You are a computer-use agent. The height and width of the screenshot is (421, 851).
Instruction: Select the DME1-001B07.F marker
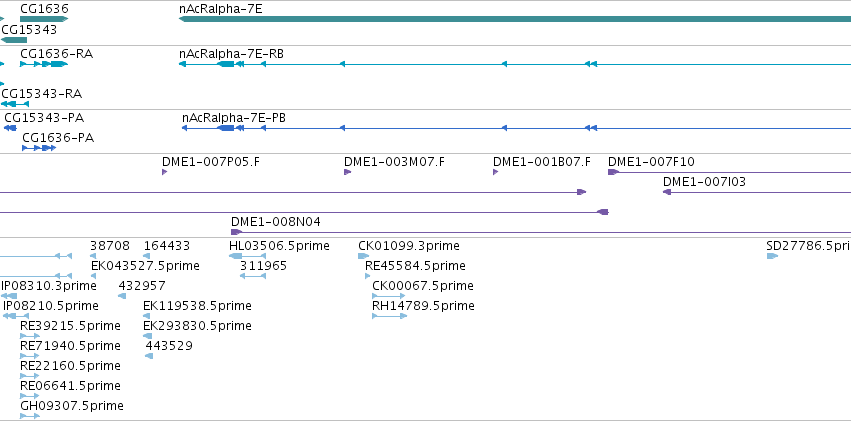pos(495,172)
